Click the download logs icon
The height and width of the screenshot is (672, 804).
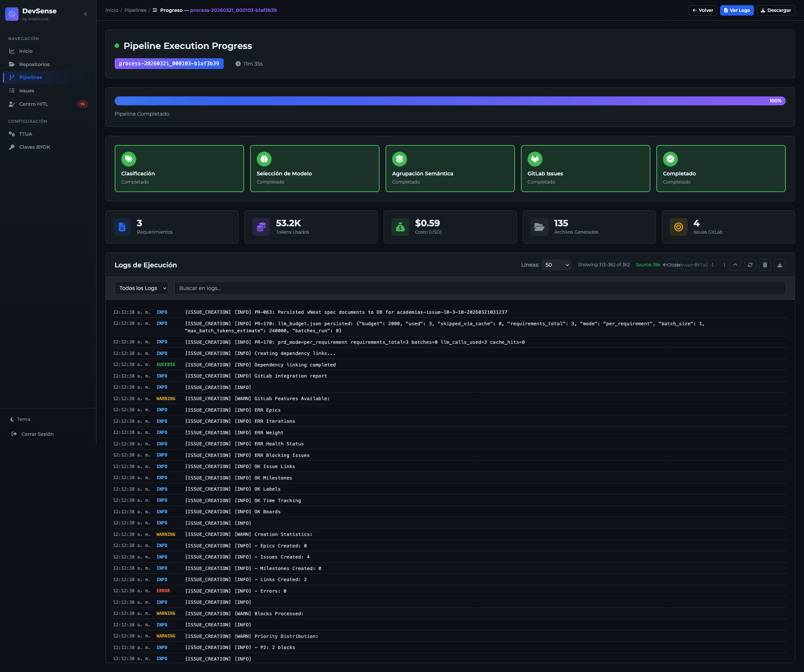[780, 265]
